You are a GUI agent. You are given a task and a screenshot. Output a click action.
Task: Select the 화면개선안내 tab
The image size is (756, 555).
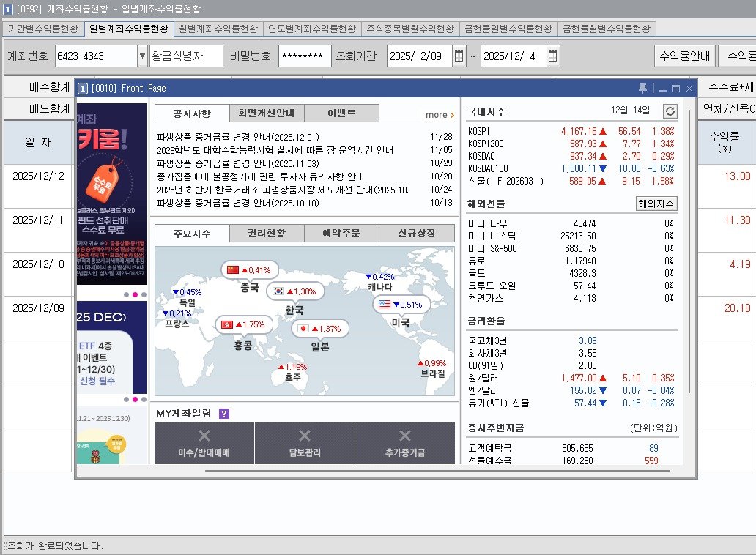(267, 113)
